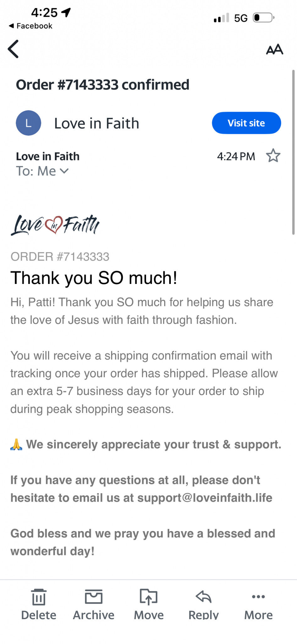Screen dimensions: 297x644
Task: Open the AA text size options
Action: (x=274, y=49)
